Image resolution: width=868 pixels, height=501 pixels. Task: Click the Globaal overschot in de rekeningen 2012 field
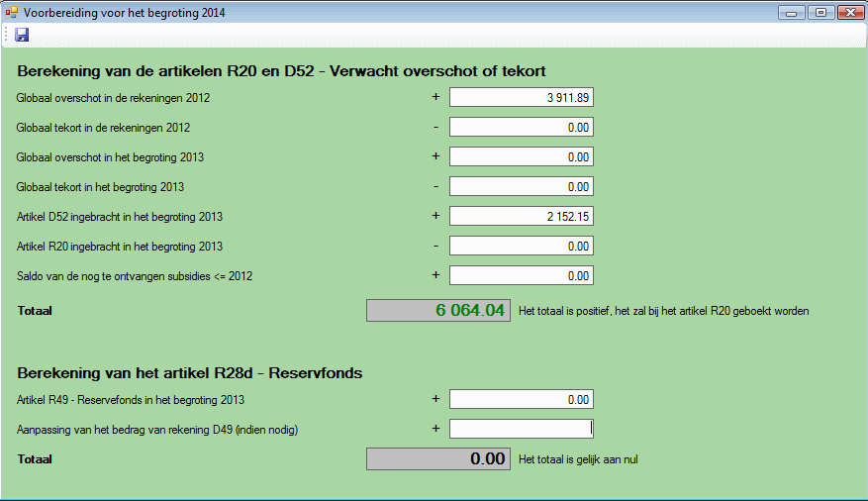[x=522, y=97]
